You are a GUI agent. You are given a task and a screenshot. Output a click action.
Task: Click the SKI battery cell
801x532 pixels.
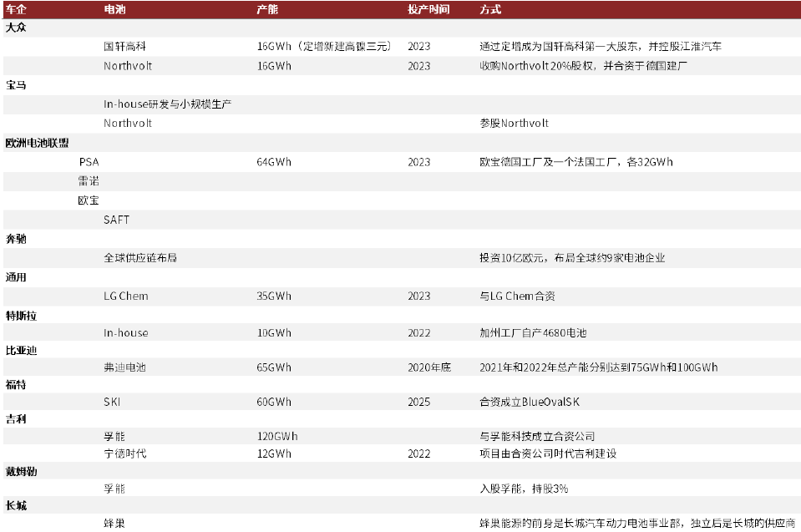pos(112,402)
